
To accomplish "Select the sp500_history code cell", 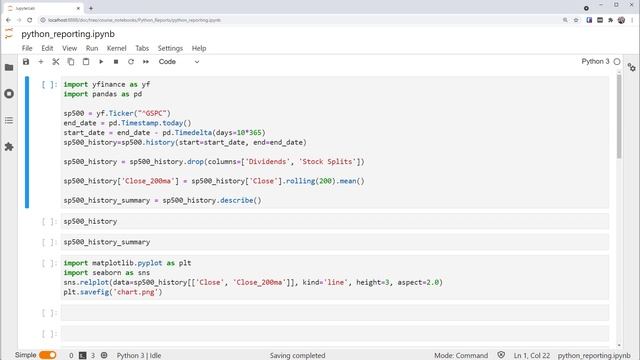I will 335,221.
